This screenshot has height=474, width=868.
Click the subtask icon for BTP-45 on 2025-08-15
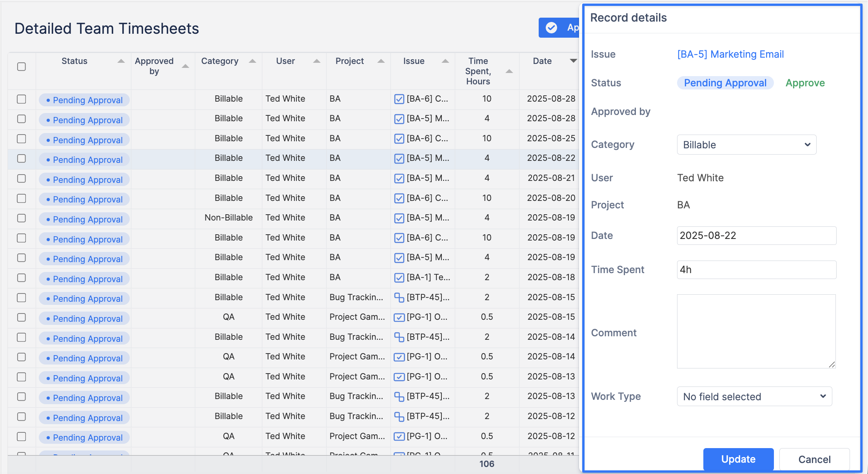click(x=399, y=298)
